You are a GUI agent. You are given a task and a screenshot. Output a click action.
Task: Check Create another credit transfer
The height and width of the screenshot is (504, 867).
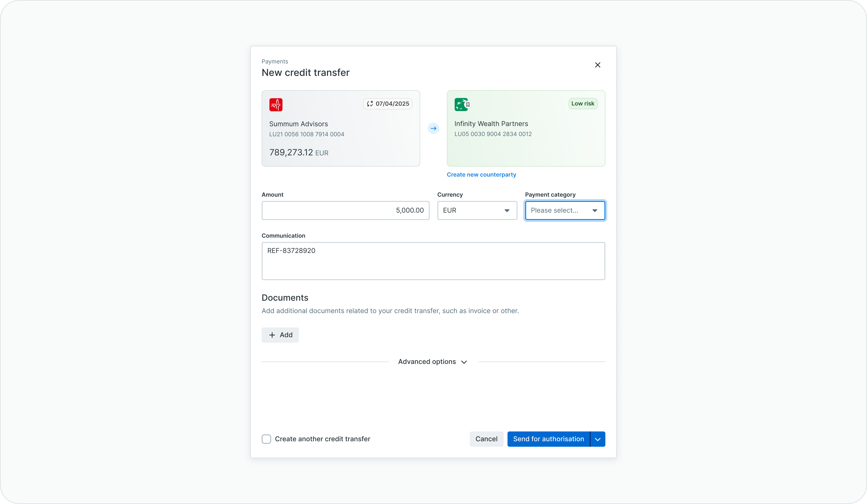click(266, 439)
